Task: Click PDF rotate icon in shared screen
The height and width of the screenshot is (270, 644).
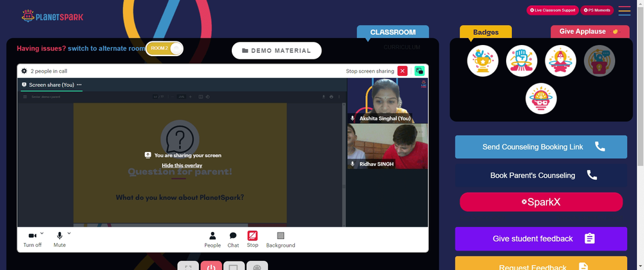Action: coord(208,97)
